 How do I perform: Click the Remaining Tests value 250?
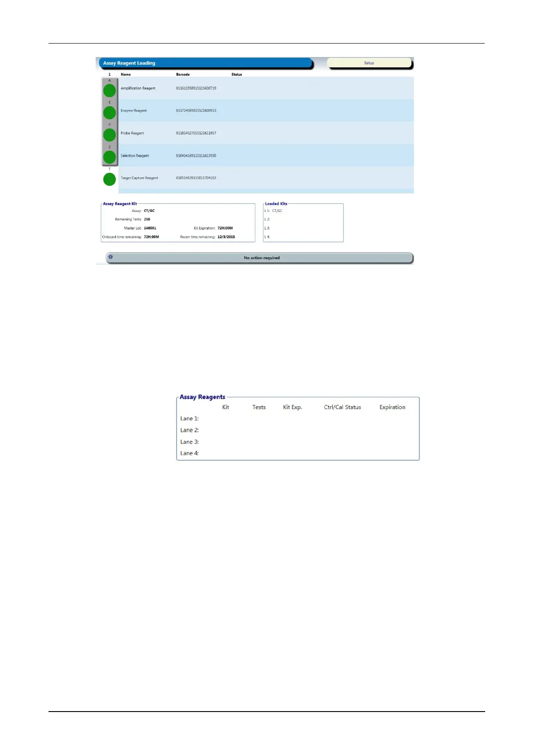pyautogui.click(x=147, y=220)
